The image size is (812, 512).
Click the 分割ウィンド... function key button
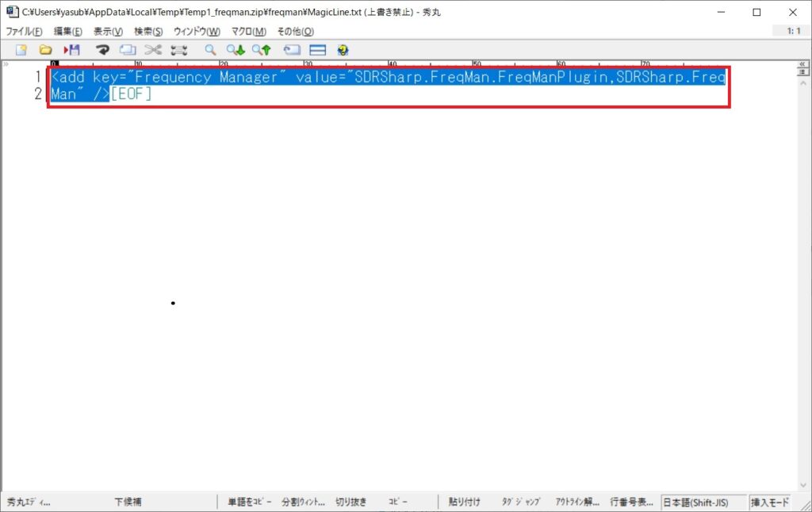pyautogui.click(x=303, y=502)
